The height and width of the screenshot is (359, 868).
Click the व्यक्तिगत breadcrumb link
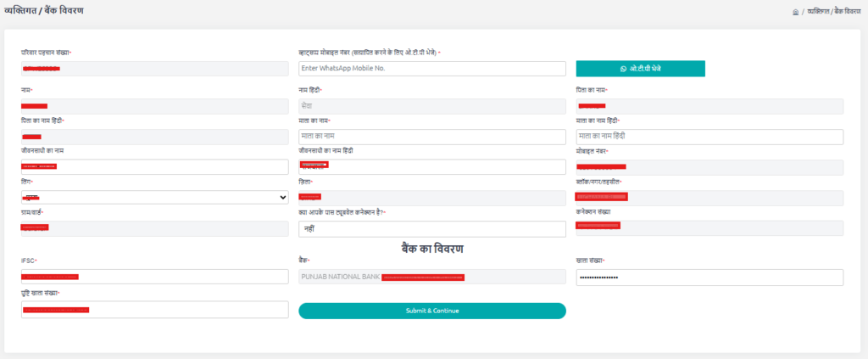click(x=816, y=11)
